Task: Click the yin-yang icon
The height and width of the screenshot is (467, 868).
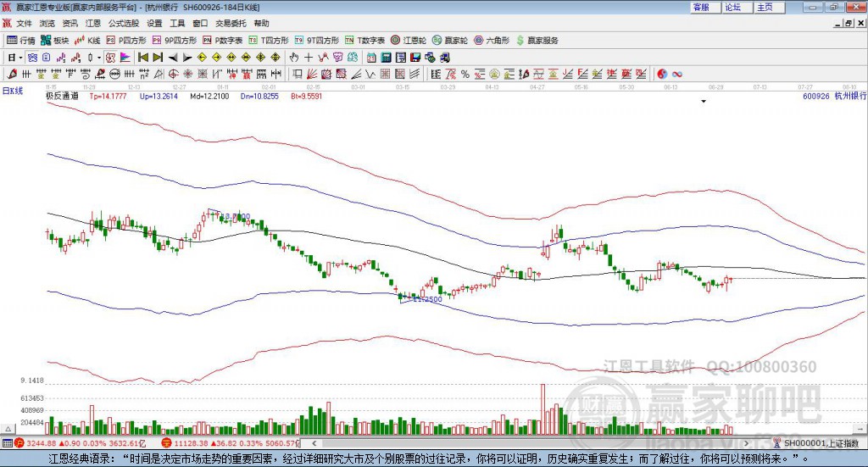Action: pyautogui.click(x=662, y=74)
